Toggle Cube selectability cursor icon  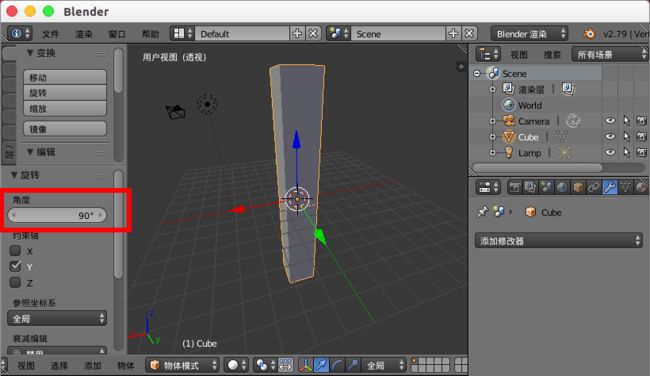click(x=626, y=136)
